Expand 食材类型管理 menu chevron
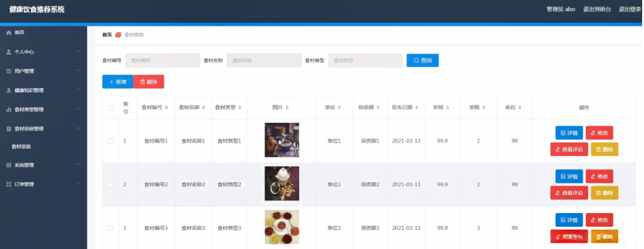This screenshot has height=249, width=644. point(78,109)
